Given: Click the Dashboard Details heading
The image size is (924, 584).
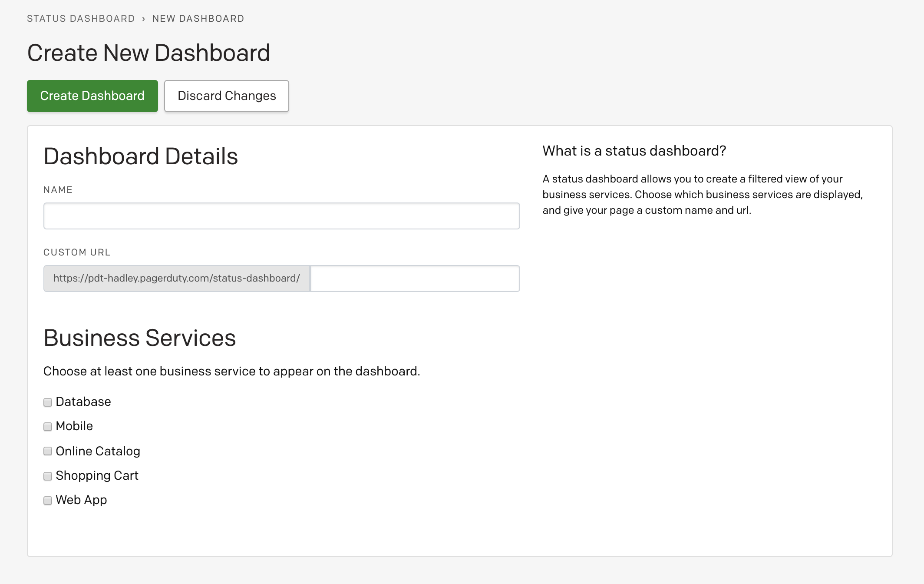Looking at the screenshot, I should click(141, 156).
